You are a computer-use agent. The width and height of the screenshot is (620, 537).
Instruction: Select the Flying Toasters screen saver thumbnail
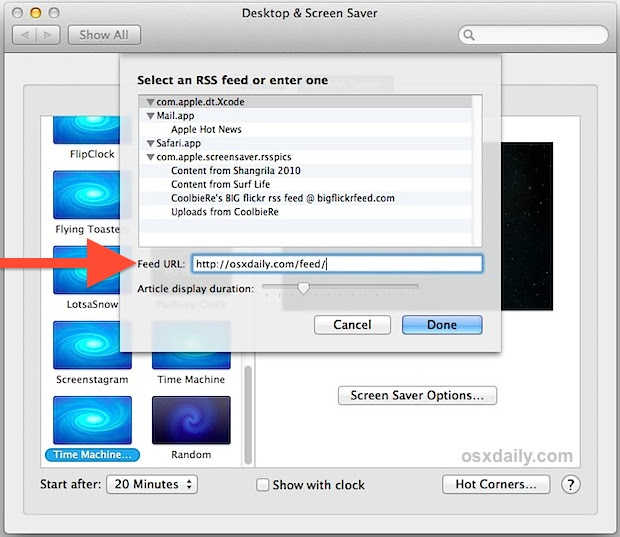(x=87, y=195)
